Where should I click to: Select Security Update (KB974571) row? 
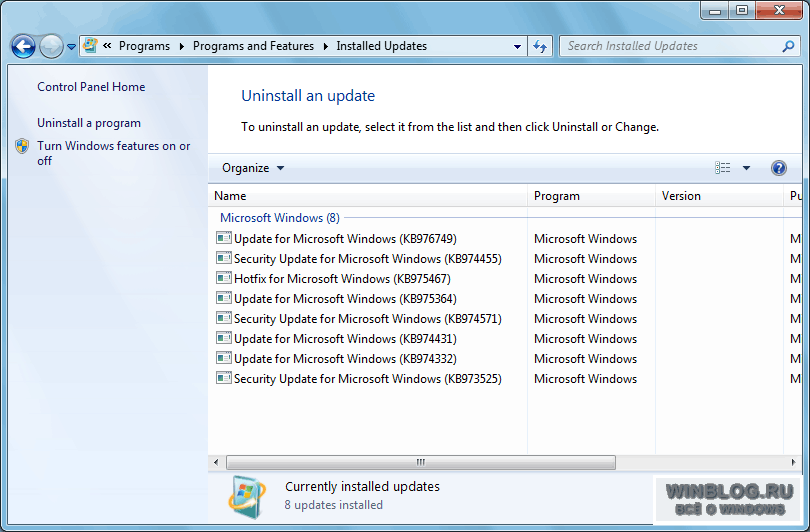tap(368, 319)
